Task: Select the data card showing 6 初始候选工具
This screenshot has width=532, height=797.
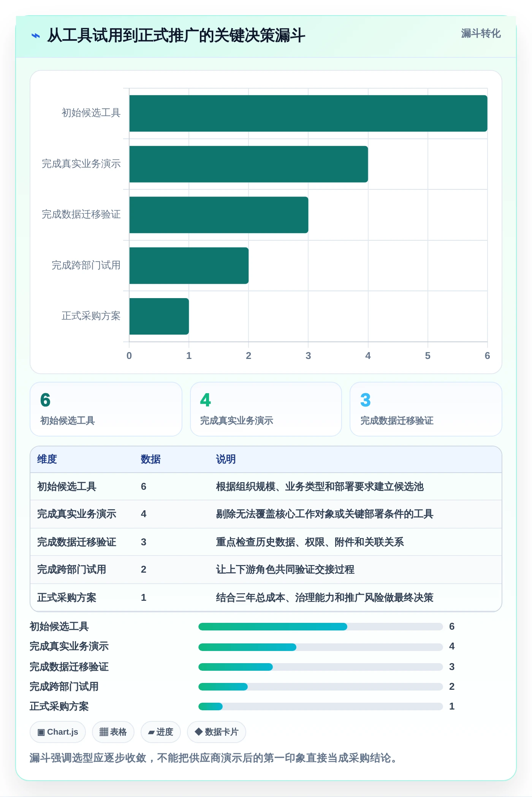Action: (106, 409)
